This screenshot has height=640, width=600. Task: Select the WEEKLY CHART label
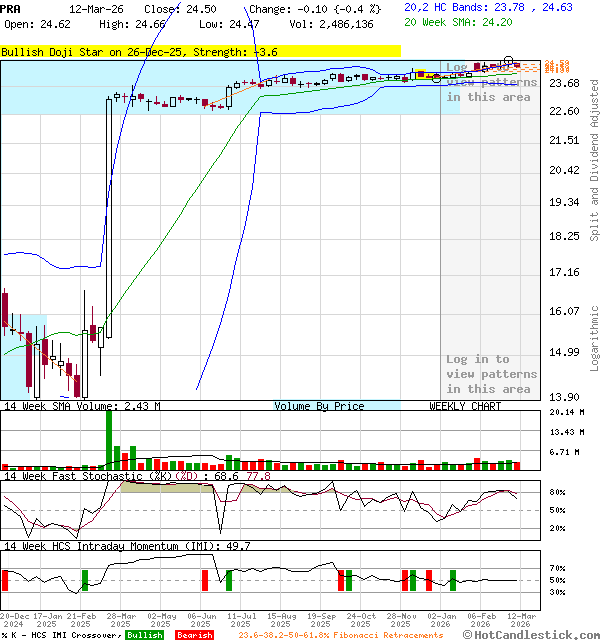pyautogui.click(x=465, y=406)
